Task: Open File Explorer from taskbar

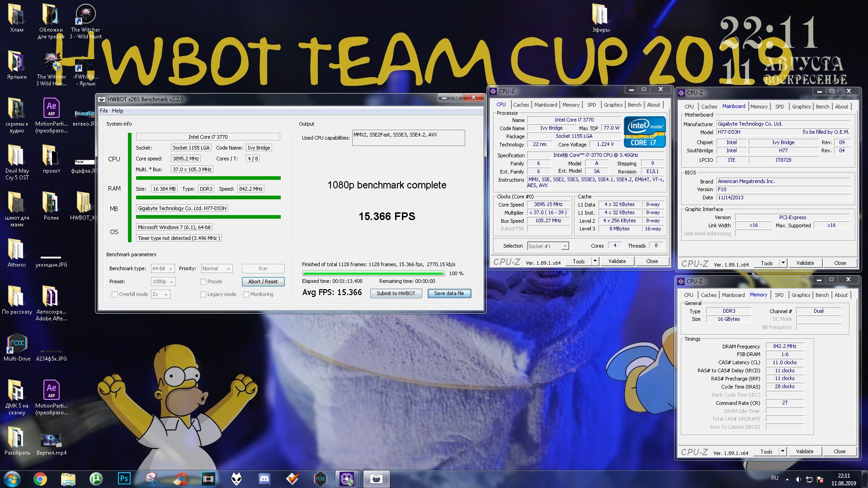Action: click(68, 479)
